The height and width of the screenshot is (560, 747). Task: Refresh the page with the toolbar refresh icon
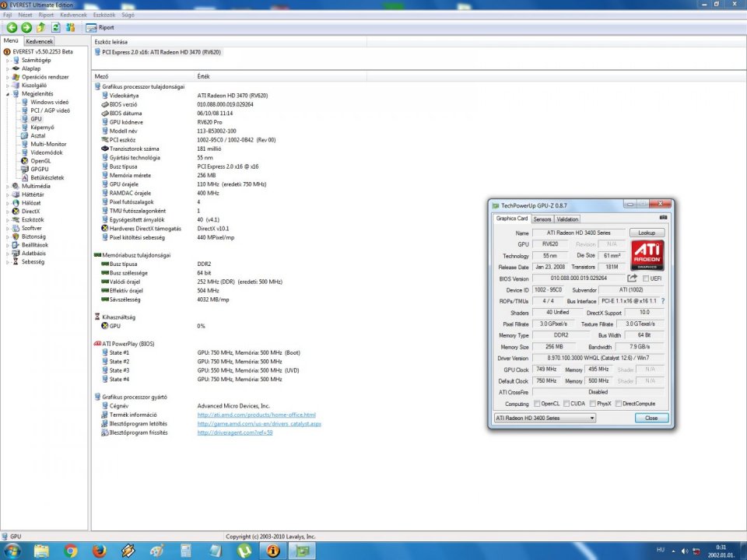[x=56, y=28]
